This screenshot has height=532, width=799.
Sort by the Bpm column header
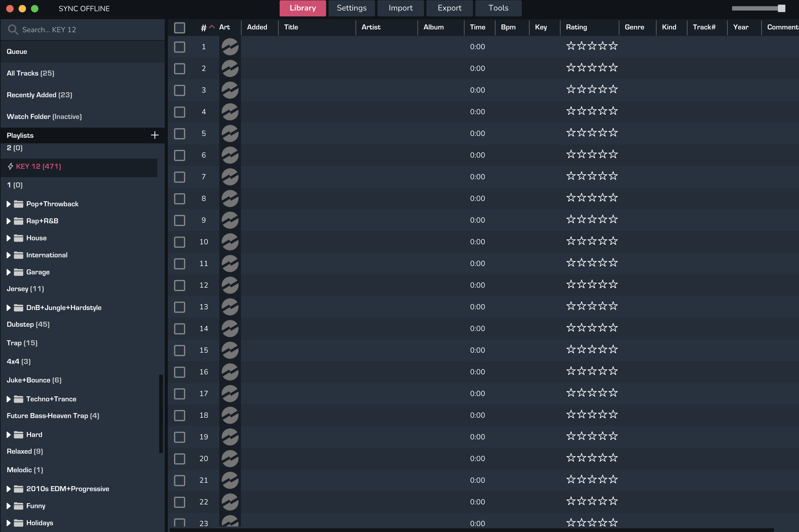[508, 27]
